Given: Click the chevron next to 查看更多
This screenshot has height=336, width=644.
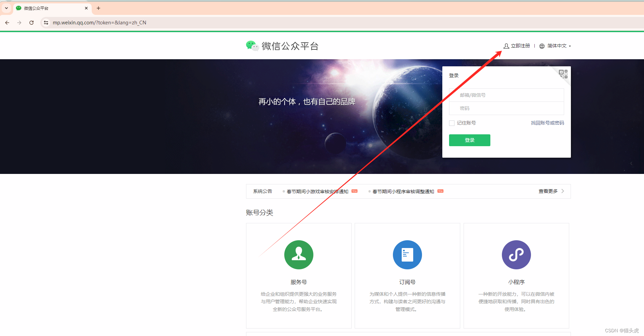Looking at the screenshot, I should [563, 191].
